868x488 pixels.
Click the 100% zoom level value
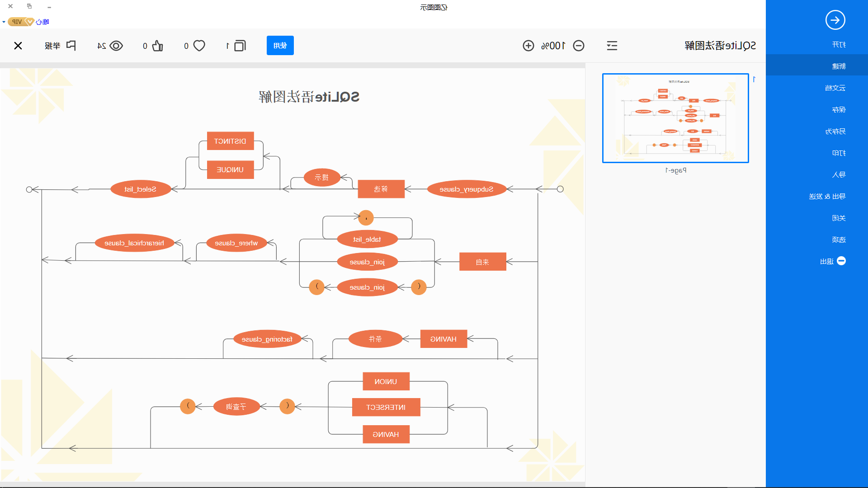point(553,46)
